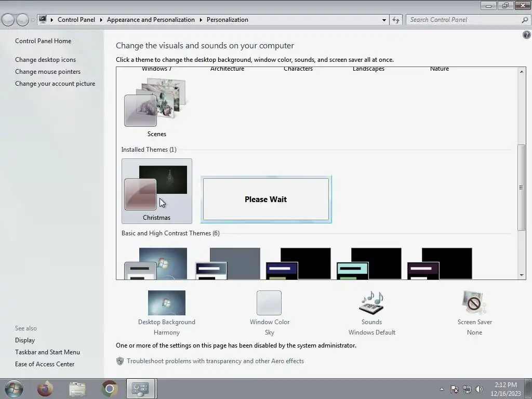Image resolution: width=532 pixels, height=399 pixels.
Task: Click the theme list scroll down arrow
Action: 522,275
